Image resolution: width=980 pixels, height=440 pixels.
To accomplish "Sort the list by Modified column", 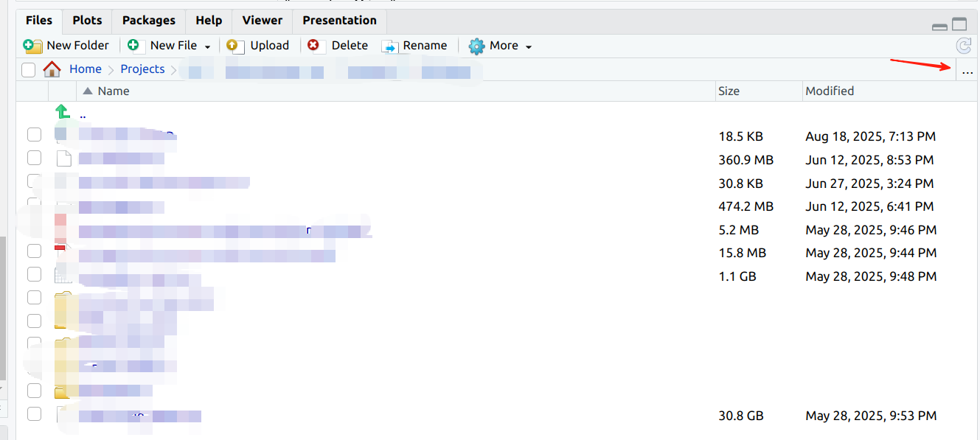I will 830,91.
